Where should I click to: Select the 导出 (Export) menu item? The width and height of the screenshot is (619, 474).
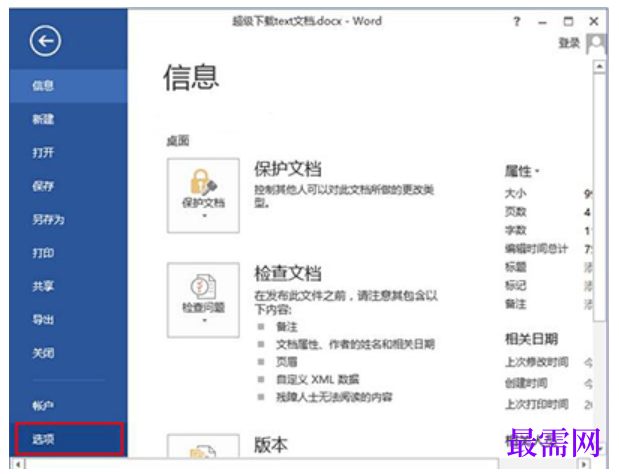(x=68, y=320)
